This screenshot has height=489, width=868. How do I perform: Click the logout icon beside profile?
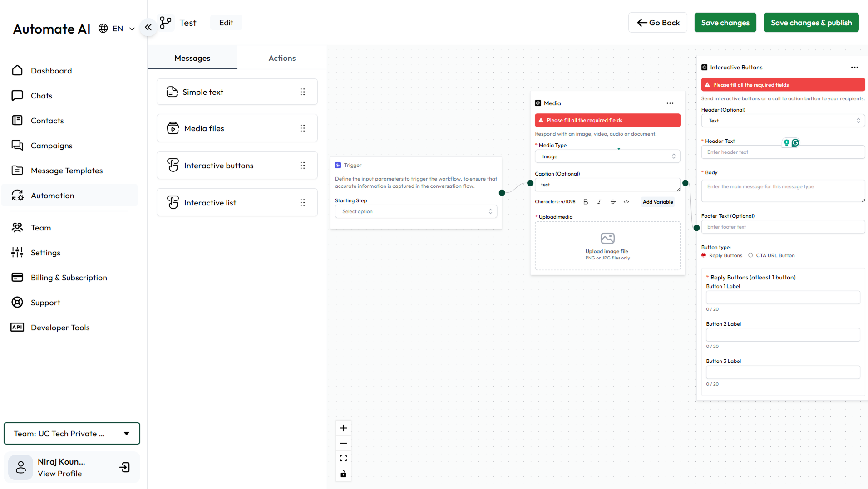click(x=125, y=467)
